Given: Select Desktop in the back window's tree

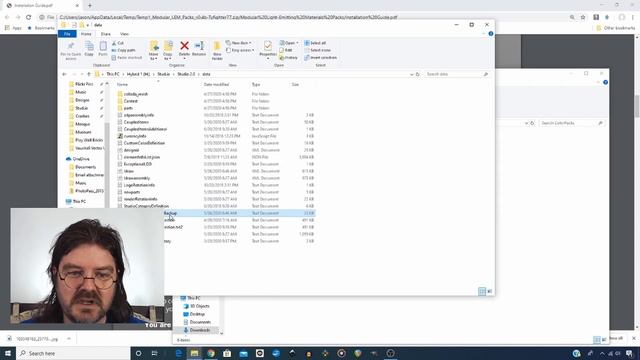Looking at the screenshot, I should click(x=194, y=314).
